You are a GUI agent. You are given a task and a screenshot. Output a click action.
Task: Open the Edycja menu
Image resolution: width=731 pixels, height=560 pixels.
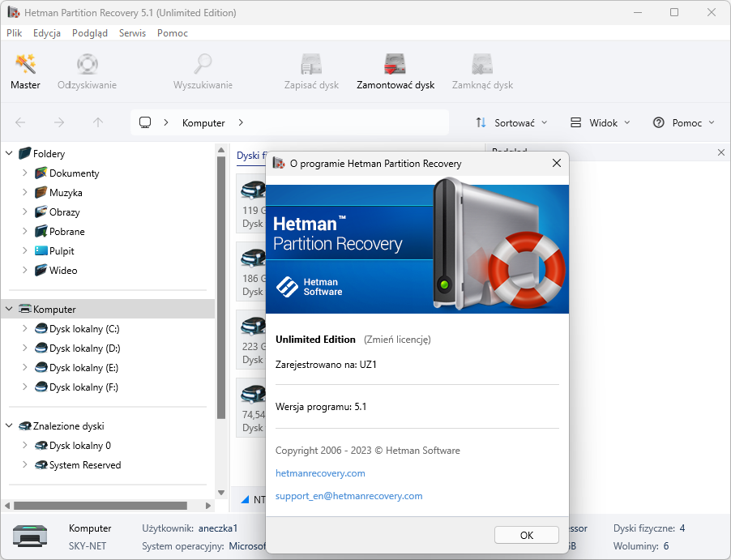[47, 33]
